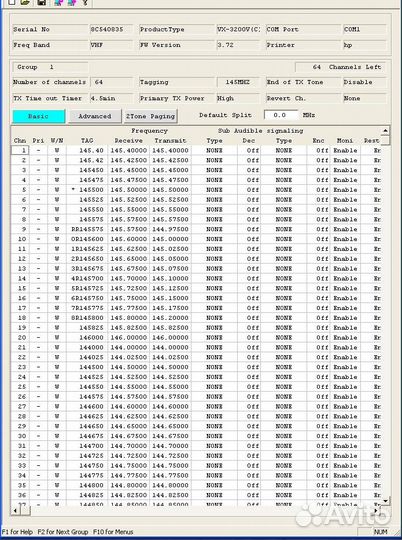Click the RR145575 tag cell in channel 9
This screenshot has width=402, height=540.
[87, 229]
